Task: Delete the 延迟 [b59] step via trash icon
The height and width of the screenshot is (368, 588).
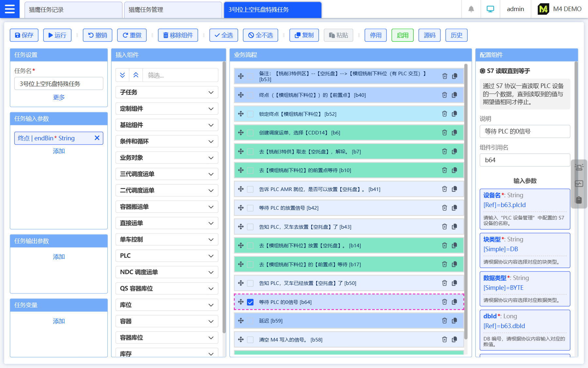Action: pyautogui.click(x=444, y=321)
